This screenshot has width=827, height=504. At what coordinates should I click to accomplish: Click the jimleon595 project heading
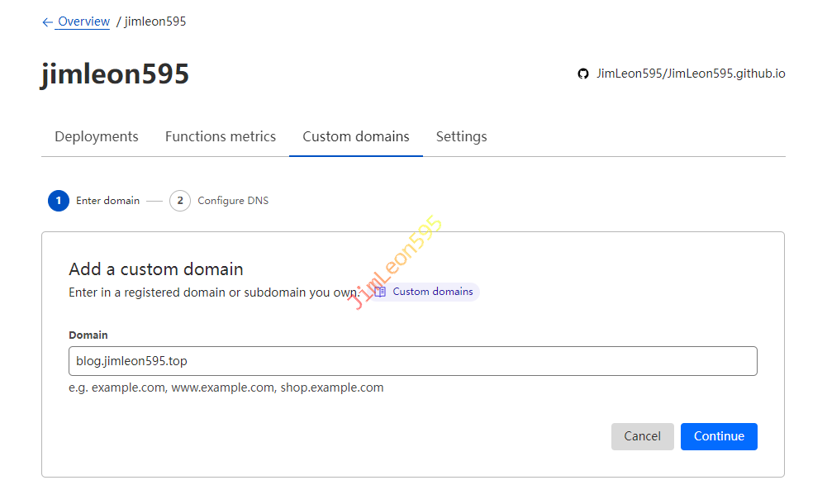coord(115,74)
